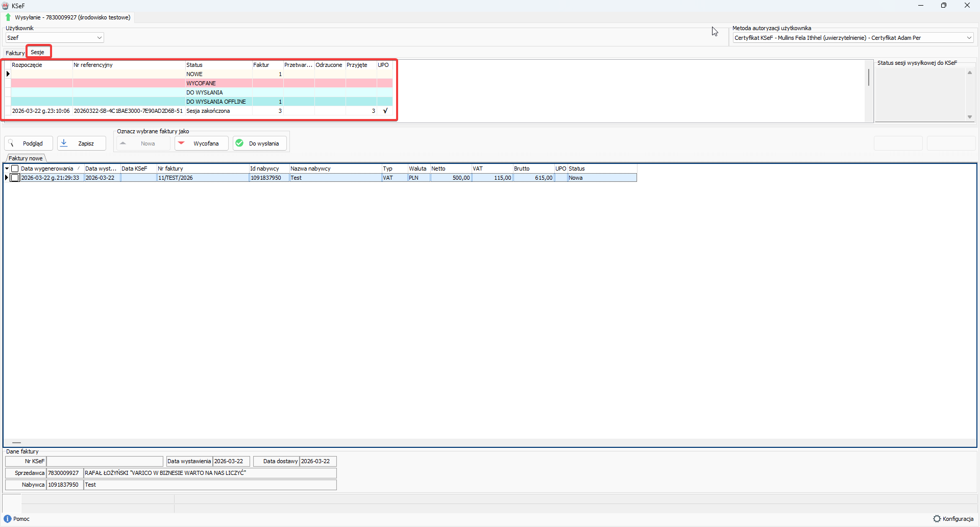
Task: Click the KSeF application icon in title bar
Action: [x=6, y=6]
